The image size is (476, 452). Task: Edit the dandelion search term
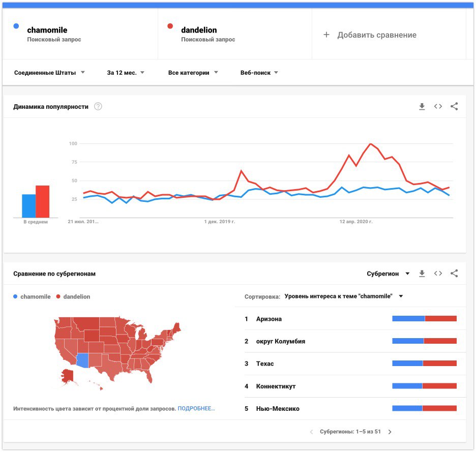point(199,30)
